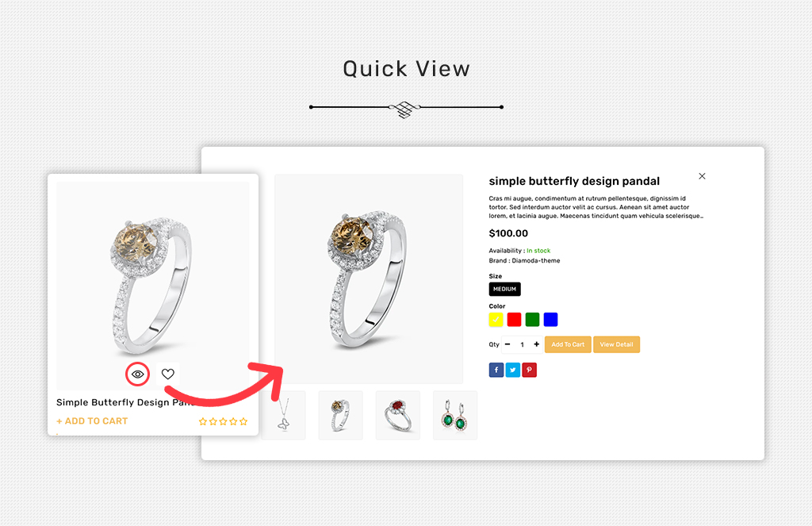The height and width of the screenshot is (526, 812).
Task: Click the Add To Cart button in popup
Action: [568, 344]
